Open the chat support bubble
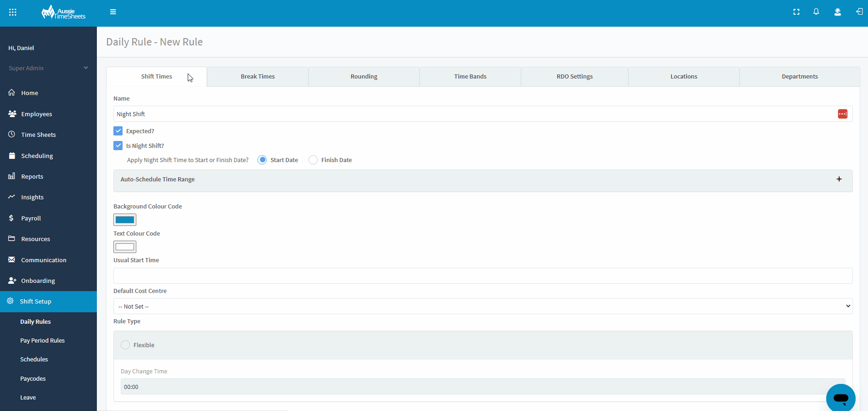Viewport: 868px width, 411px height. click(841, 398)
